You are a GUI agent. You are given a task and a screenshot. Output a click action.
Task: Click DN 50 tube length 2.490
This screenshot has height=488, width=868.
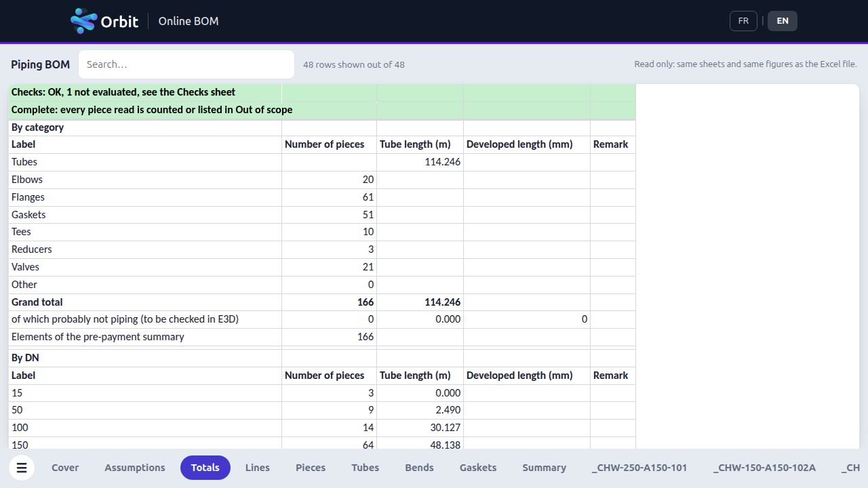[448, 410]
